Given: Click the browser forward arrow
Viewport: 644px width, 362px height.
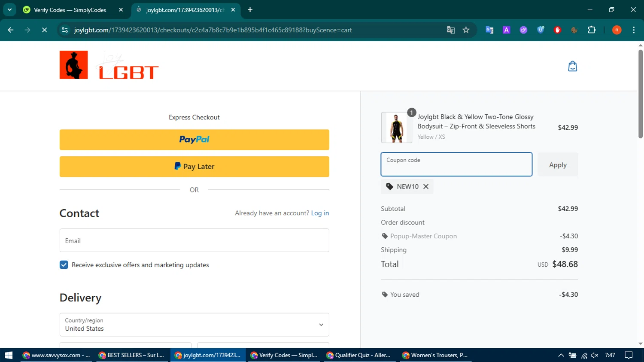Looking at the screenshot, I should [27, 30].
